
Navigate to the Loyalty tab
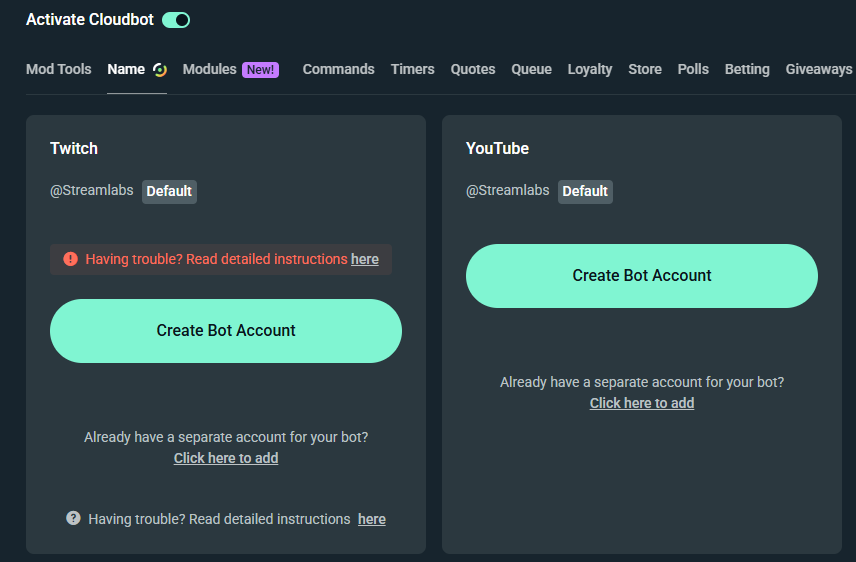point(590,69)
